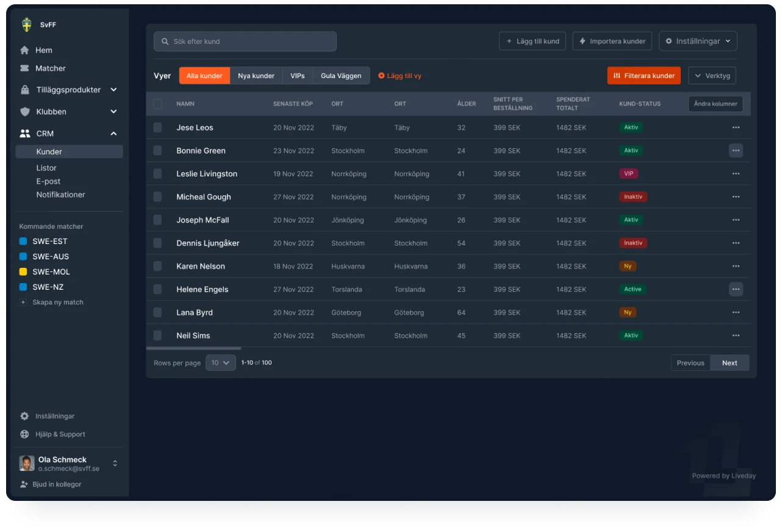
Task: Collapse the CRM sidebar section
Action: pyautogui.click(x=113, y=134)
